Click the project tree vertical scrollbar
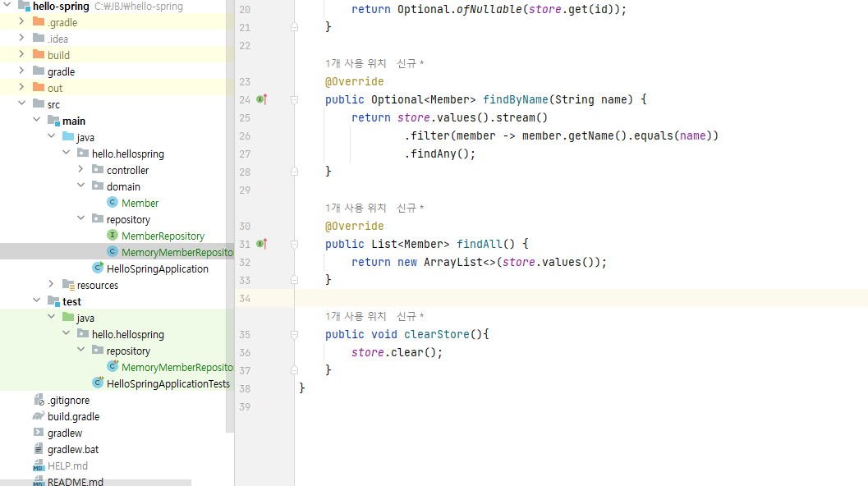This screenshot has height=486, width=868. (230, 216)
